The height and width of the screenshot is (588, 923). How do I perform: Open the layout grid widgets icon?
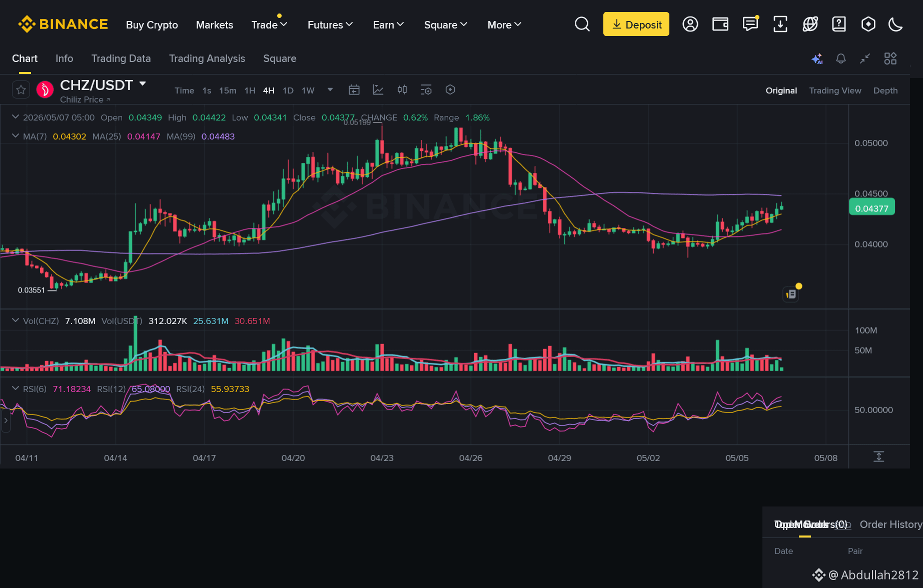pos(890,58)
